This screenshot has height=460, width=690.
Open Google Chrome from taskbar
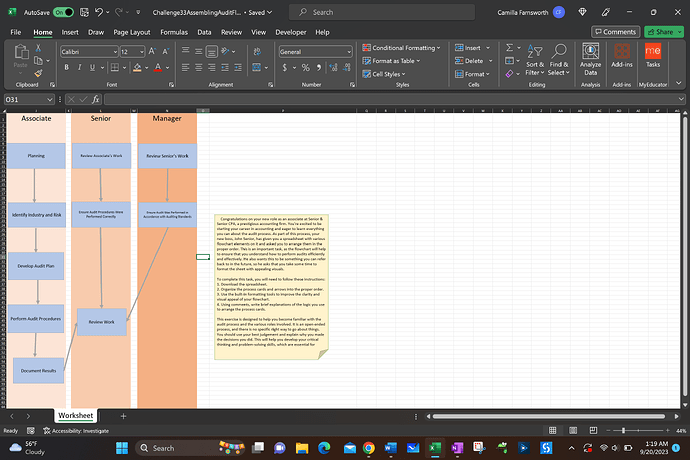369,448
